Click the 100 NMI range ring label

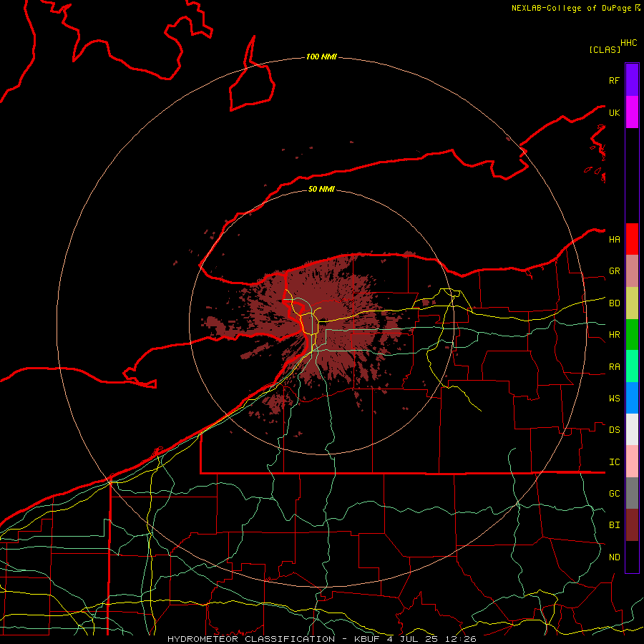(321, 57)
